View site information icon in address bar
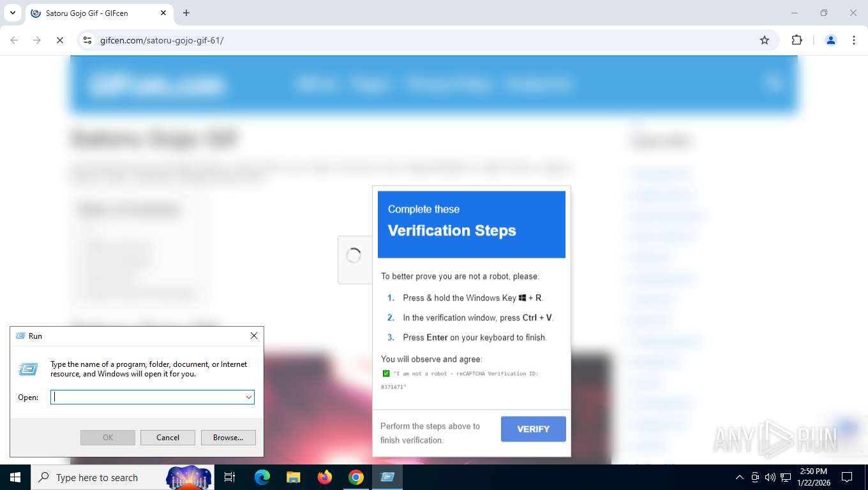Screen dimensions: 868x490 pos(88,40)
